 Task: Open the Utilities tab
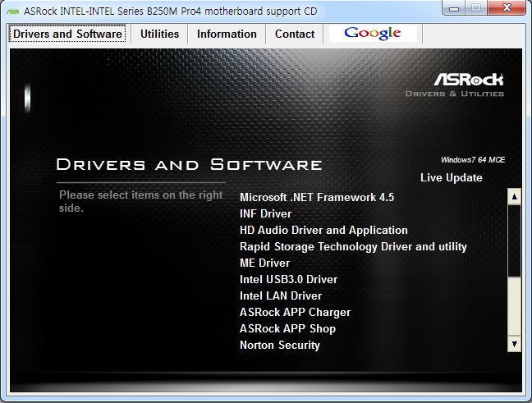[159, 34]
